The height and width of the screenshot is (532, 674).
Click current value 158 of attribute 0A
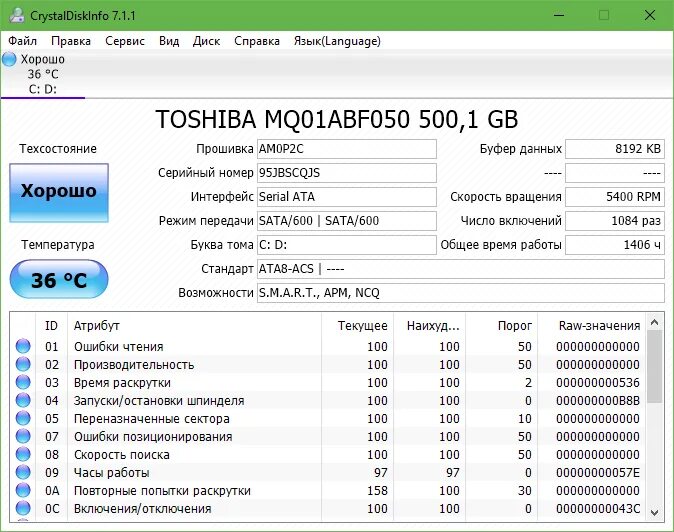377,491
